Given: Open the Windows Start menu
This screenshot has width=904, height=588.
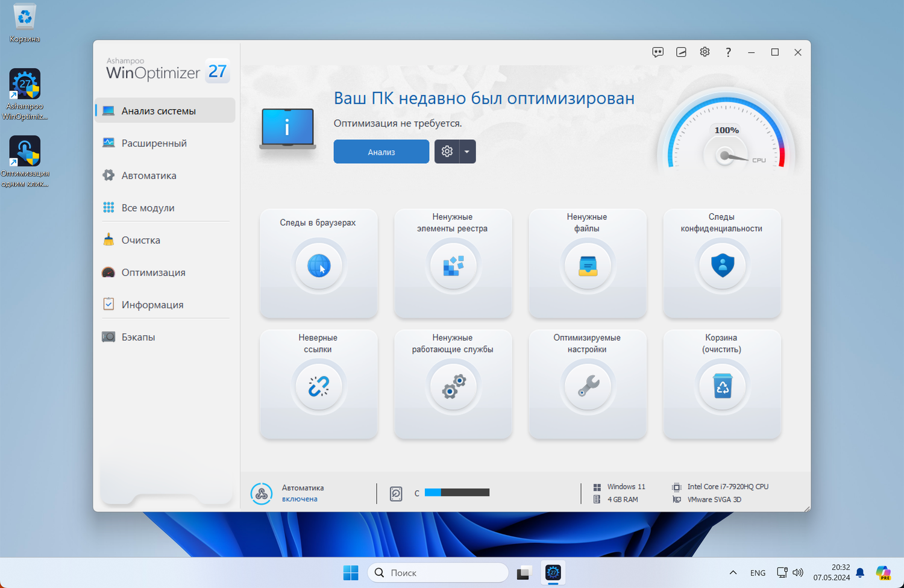Looking at the screenshot, I should tap(351, 572).
